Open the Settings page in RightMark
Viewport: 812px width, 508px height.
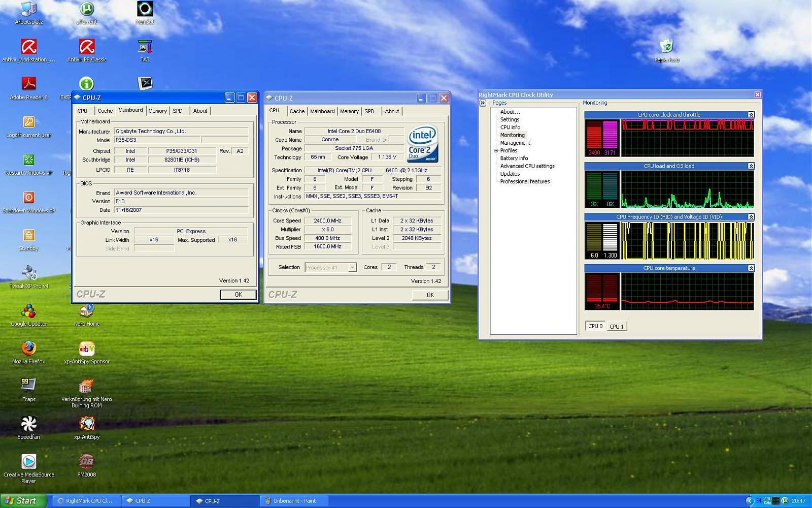pos(510,120)
